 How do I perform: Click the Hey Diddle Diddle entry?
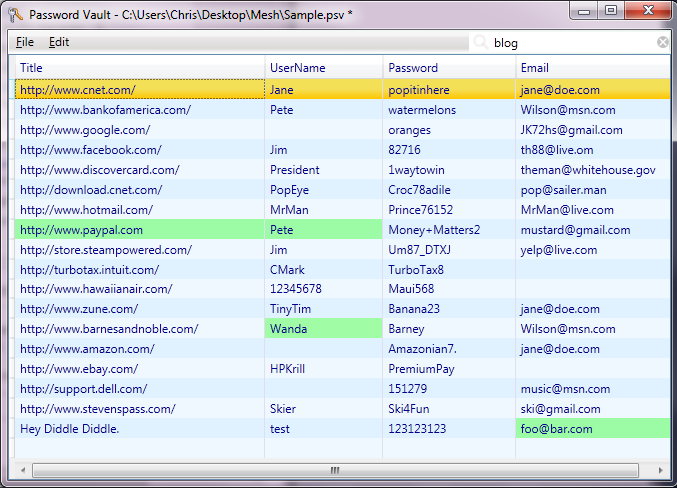(69, 429)
